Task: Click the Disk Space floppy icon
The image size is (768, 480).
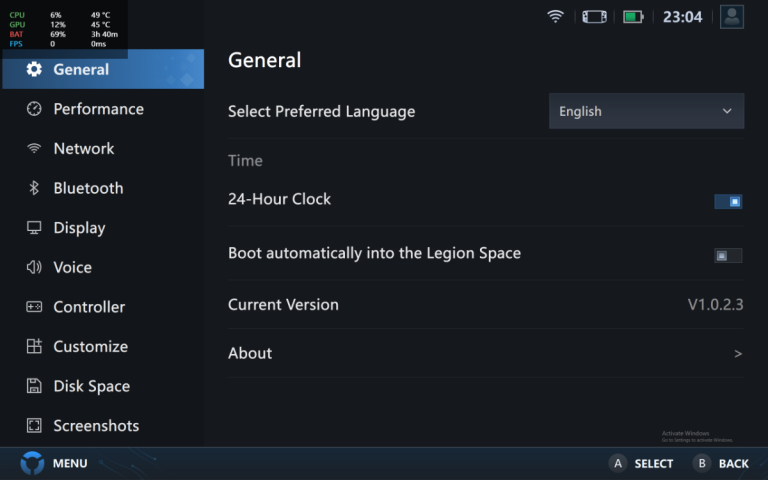Action: coord(34,386)
